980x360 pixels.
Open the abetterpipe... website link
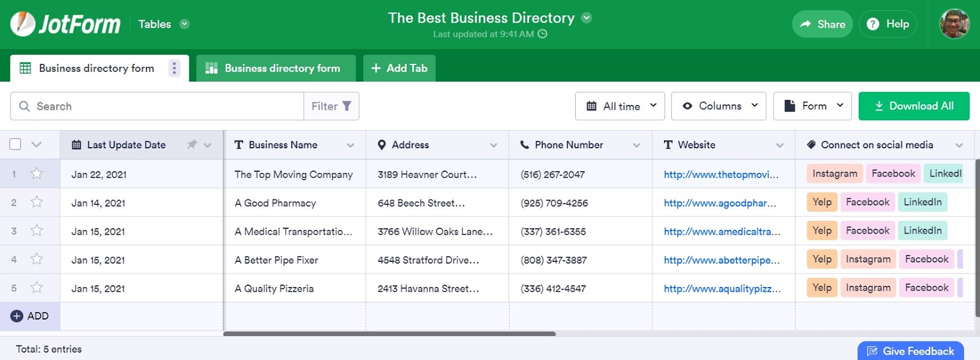click(x=722, y=260)
